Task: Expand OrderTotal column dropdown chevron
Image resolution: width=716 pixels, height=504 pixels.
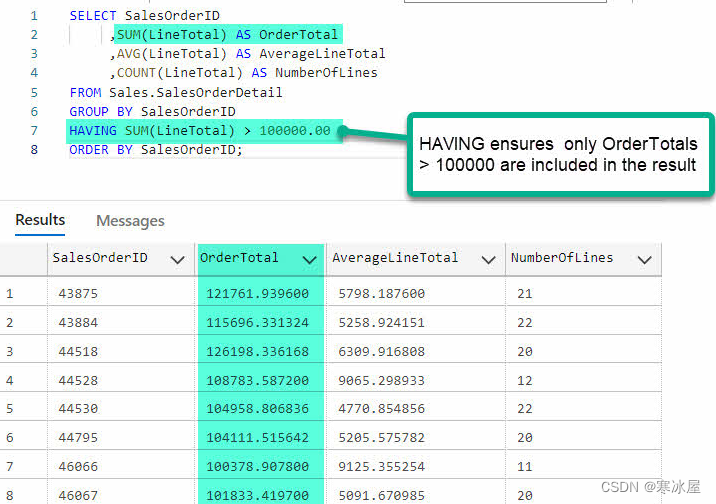Action: coord(310,260)
